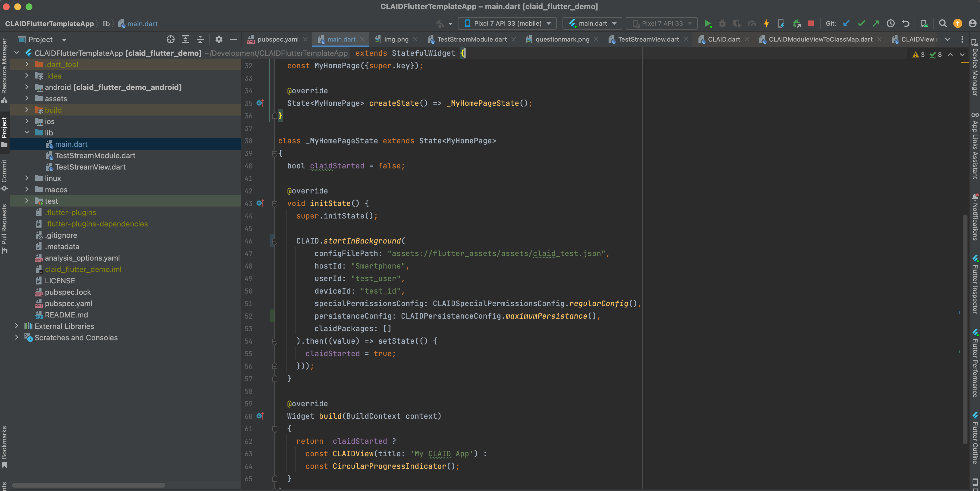Click Attach debugger to Android process icon

point(796,24)
